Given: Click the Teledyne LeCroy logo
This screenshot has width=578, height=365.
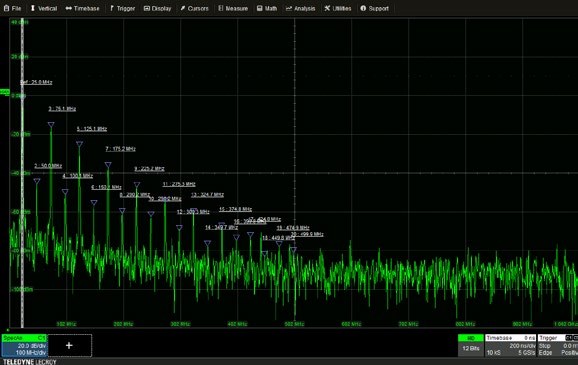Looking at the screenshot, I should [30, 362].
